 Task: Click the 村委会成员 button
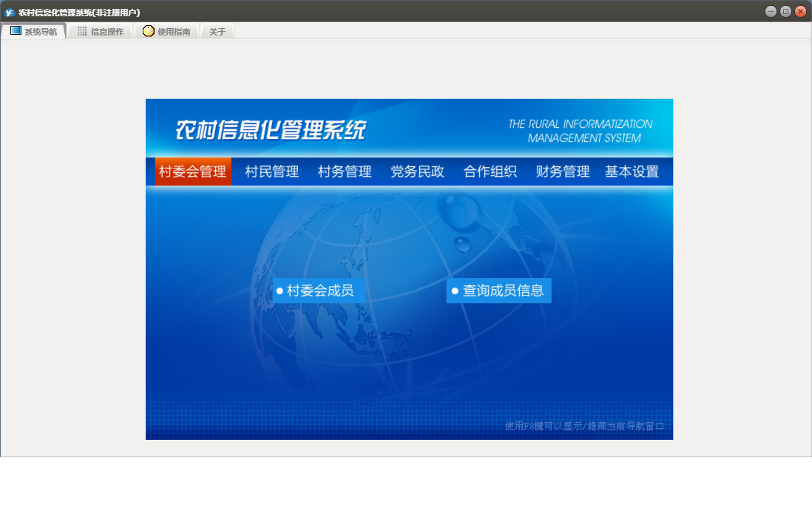pos(314,290)
